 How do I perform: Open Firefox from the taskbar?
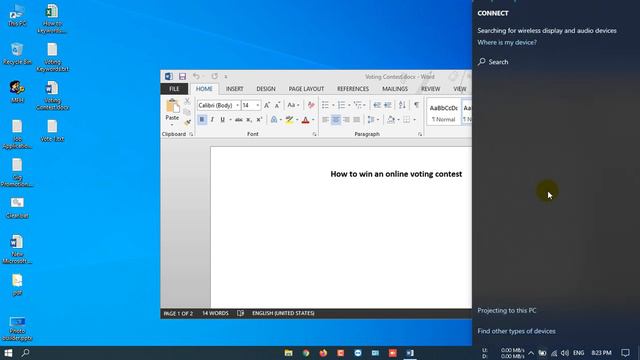tap(323, 353)
